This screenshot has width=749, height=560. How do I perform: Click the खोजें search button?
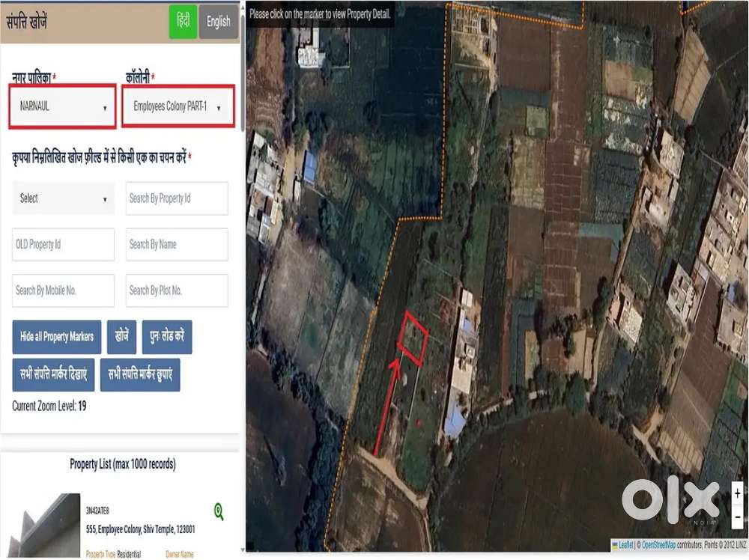(121, 337)
